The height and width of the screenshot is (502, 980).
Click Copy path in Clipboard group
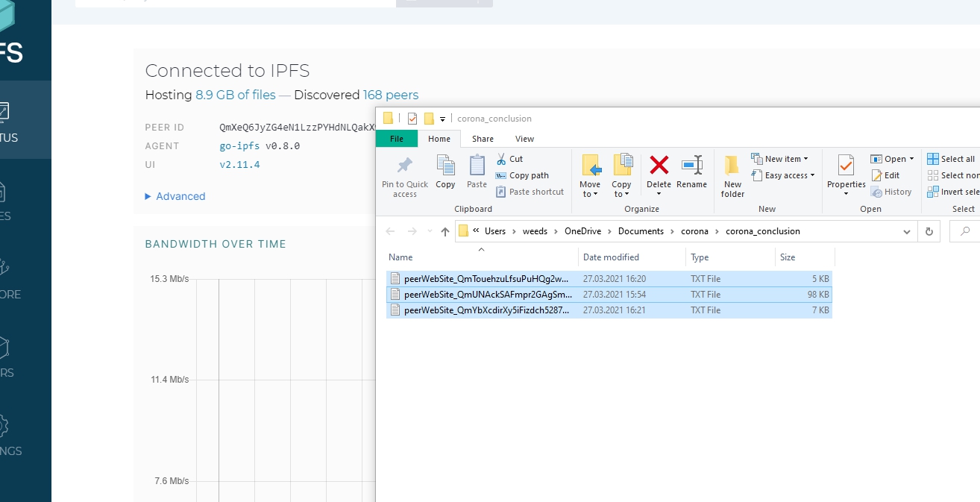522,175
